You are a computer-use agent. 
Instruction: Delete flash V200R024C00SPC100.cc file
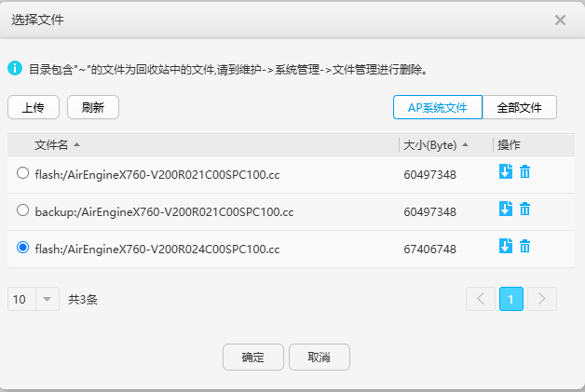click(x=524, y=246)
